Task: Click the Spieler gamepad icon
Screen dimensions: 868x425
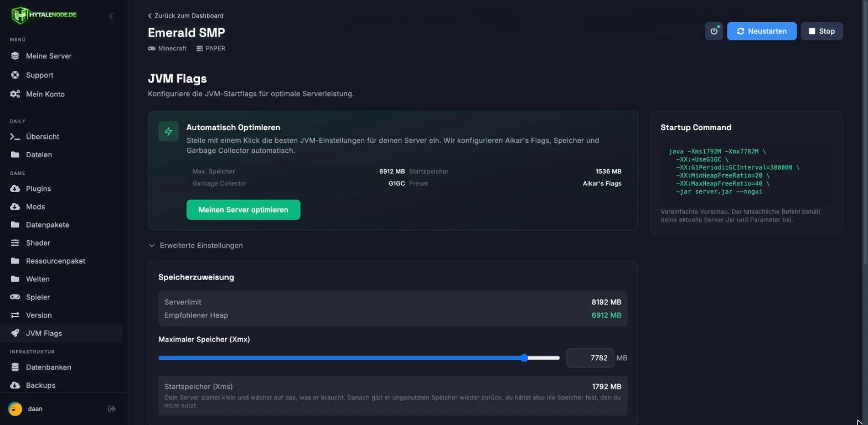Action: [x=15, y=297]
